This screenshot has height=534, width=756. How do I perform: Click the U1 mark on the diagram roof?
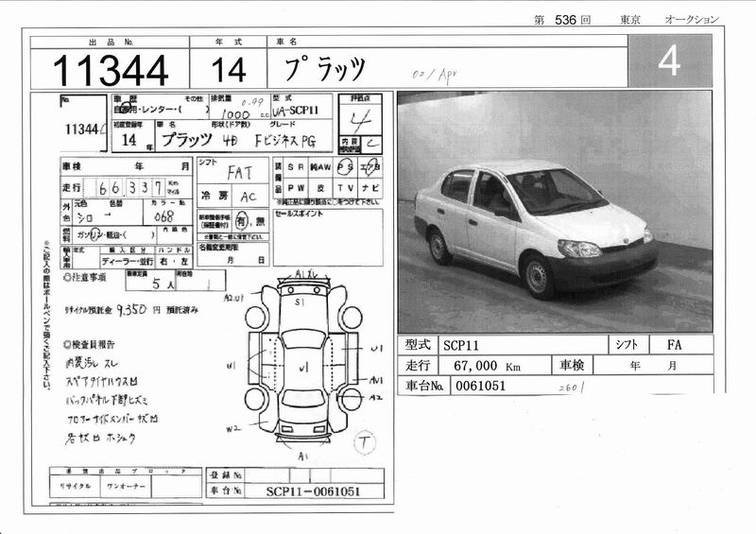pos(303,369)
